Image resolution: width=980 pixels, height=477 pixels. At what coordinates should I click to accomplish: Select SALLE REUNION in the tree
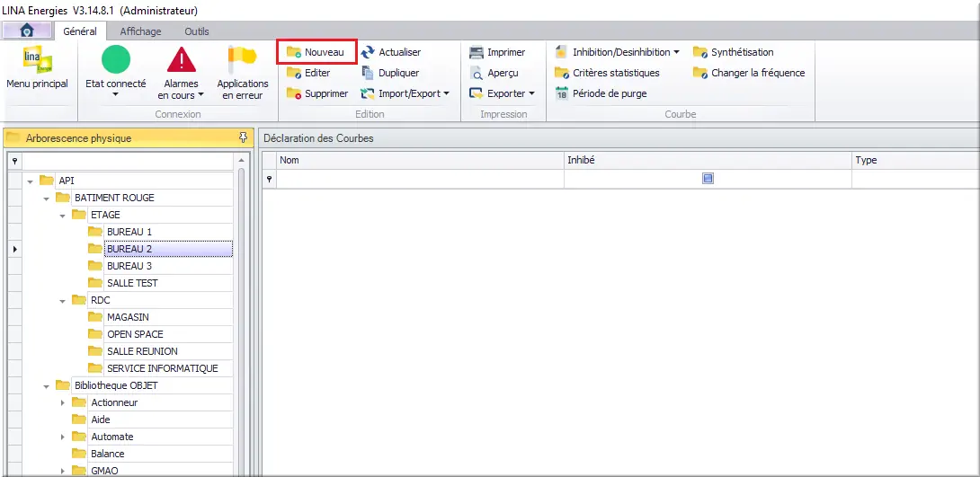coord(142,351)
